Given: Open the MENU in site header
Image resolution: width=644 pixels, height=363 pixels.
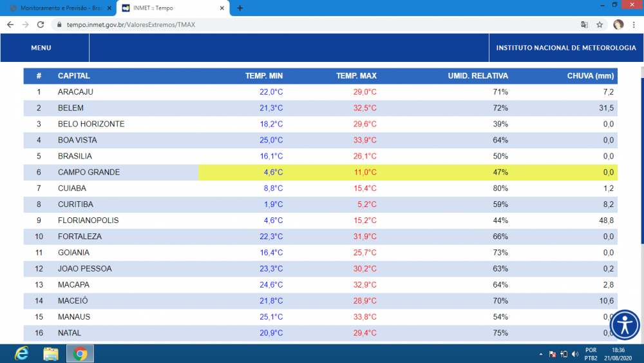Looking at the screenshot, I should [41, 48].
